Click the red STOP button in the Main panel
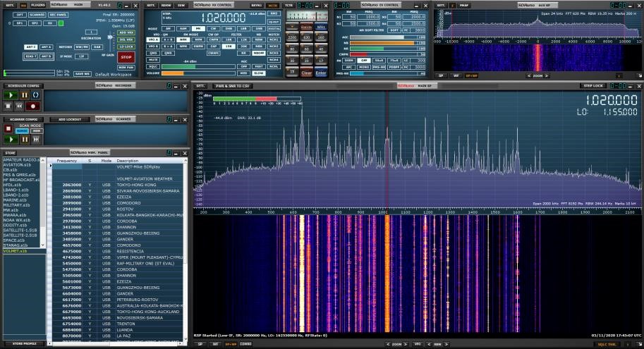The image size is (644, 349). pos(126,57)
